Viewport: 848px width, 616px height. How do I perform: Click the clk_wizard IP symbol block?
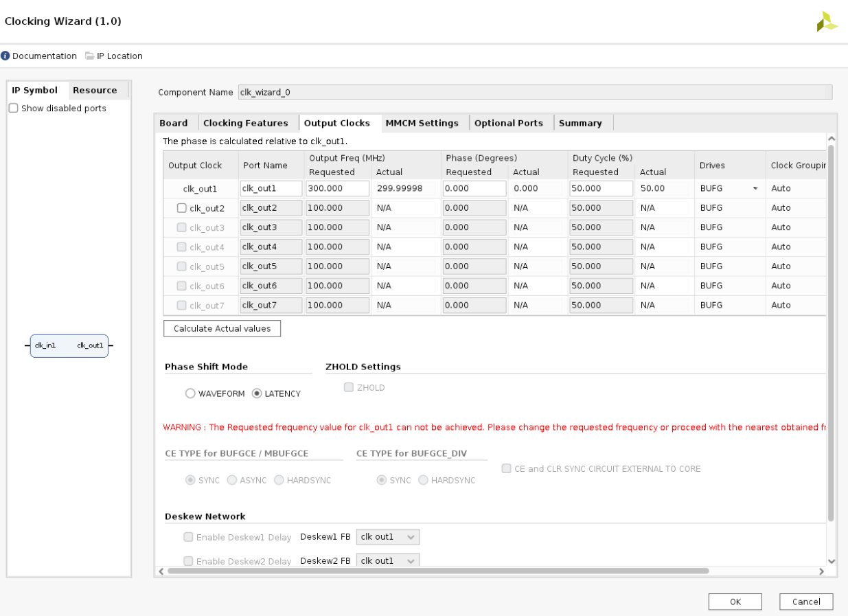[x=69, y=345]
